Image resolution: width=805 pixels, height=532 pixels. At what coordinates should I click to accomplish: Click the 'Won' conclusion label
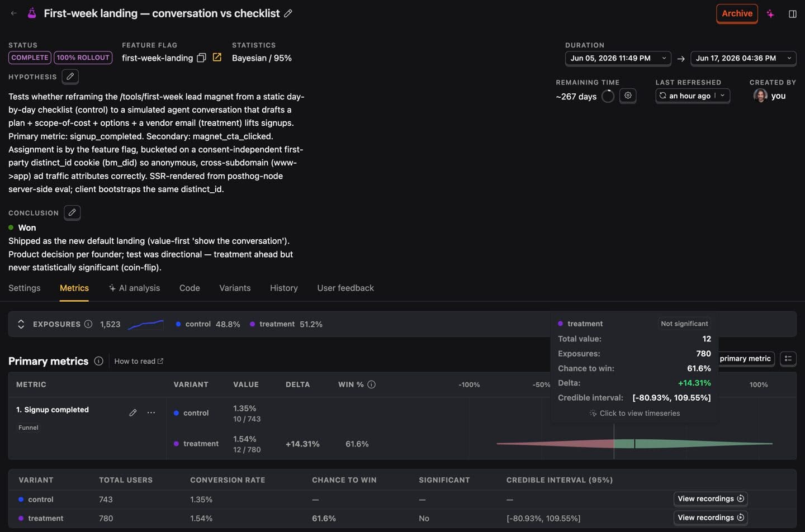click(x=27, y=227)
